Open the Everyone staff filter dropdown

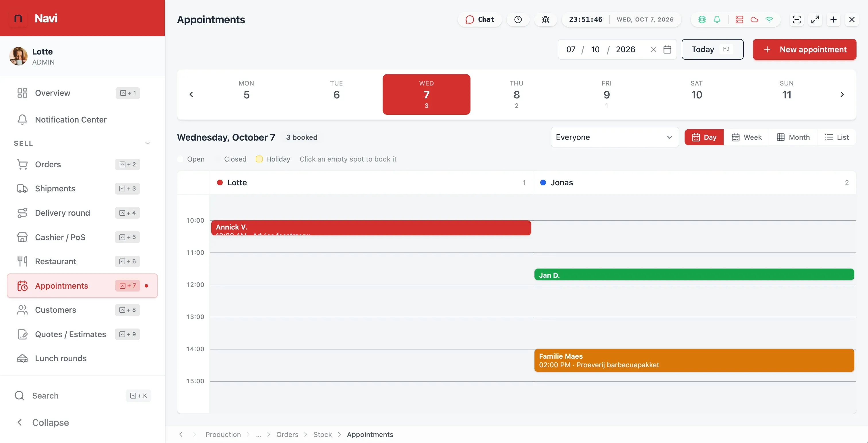pos(615,137)
